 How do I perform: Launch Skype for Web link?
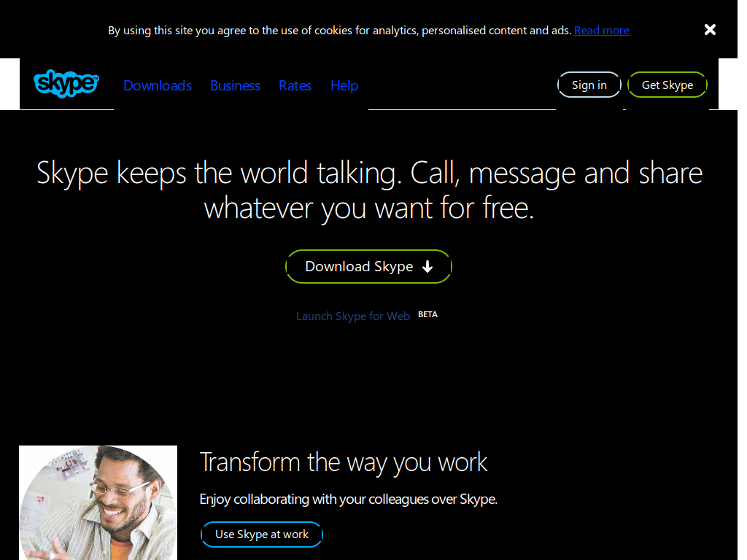coord(353,316)
